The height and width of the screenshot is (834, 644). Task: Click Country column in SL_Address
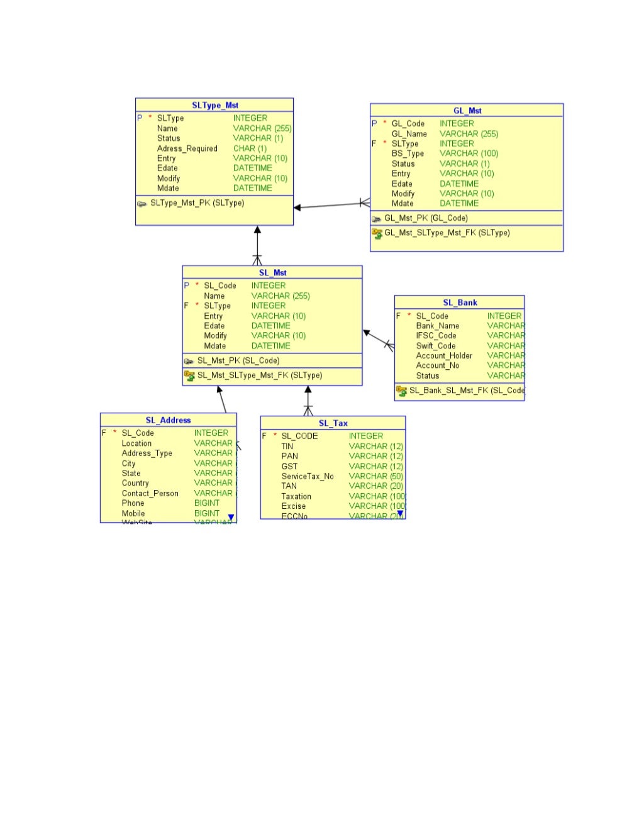tap(136, 484)
